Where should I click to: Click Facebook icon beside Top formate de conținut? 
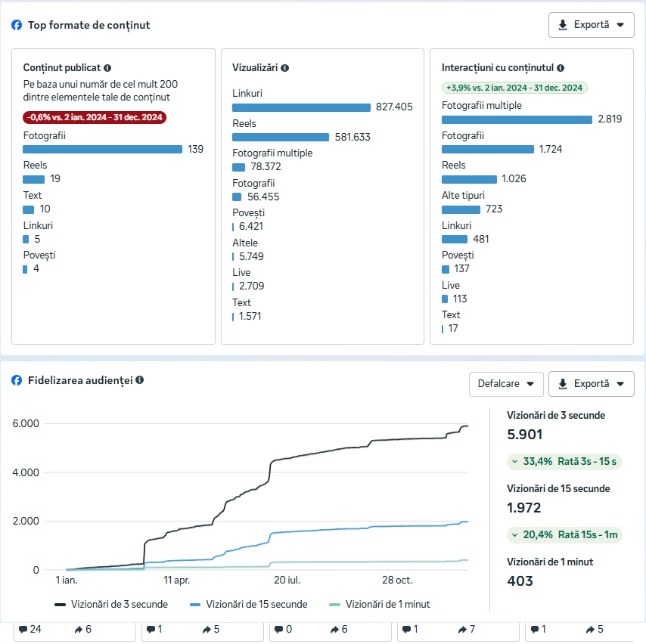17,25
